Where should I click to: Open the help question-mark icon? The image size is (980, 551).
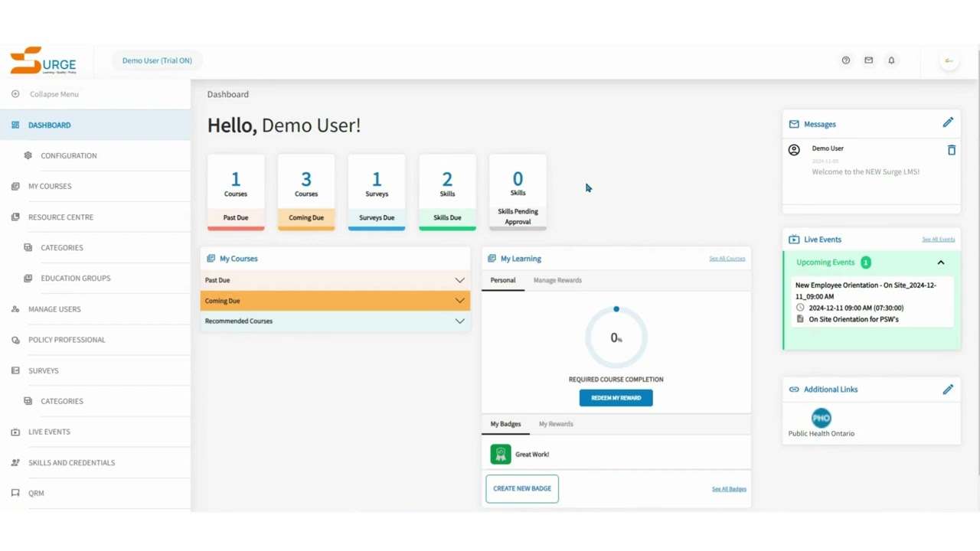tap(846, 60)
